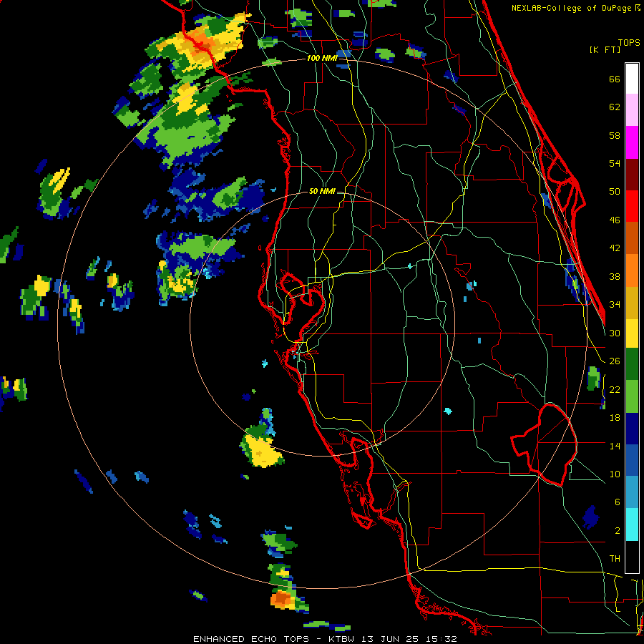Pick the light pink legend swatch
Image resolution: width=644 pixels, height=644 pixels.
632,110
